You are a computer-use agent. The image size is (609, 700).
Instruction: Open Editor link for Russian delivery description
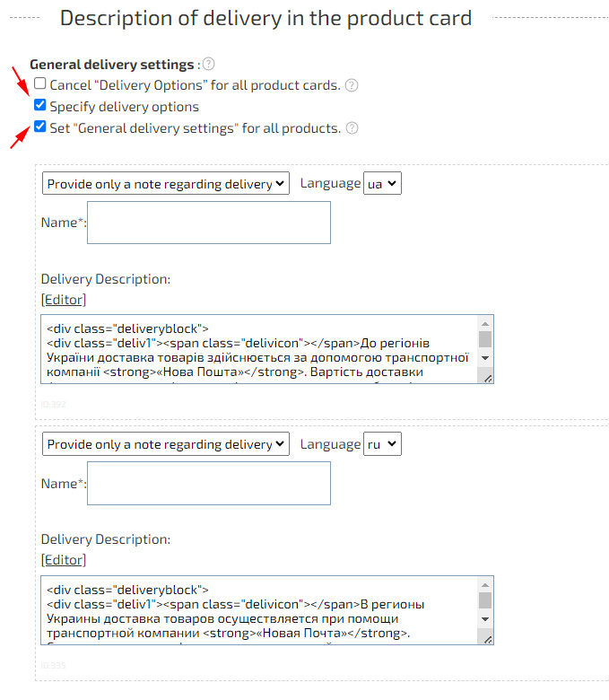click(64, 560)
